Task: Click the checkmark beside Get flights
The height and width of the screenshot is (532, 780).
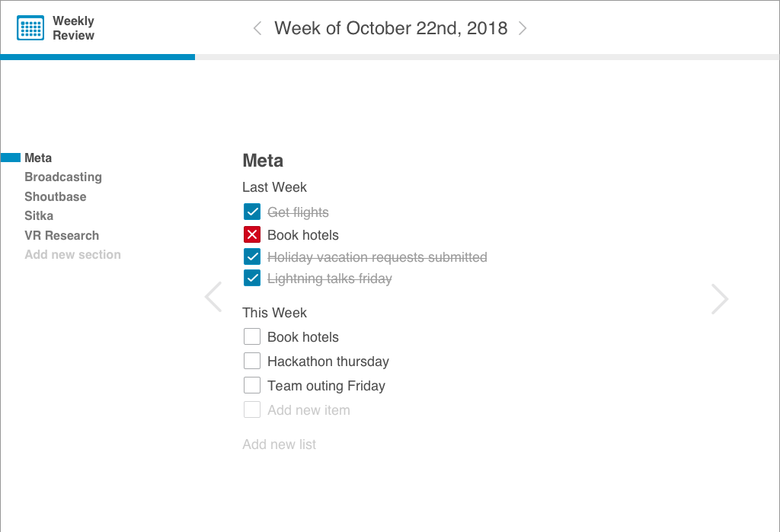Action: [x=252, y=211]
